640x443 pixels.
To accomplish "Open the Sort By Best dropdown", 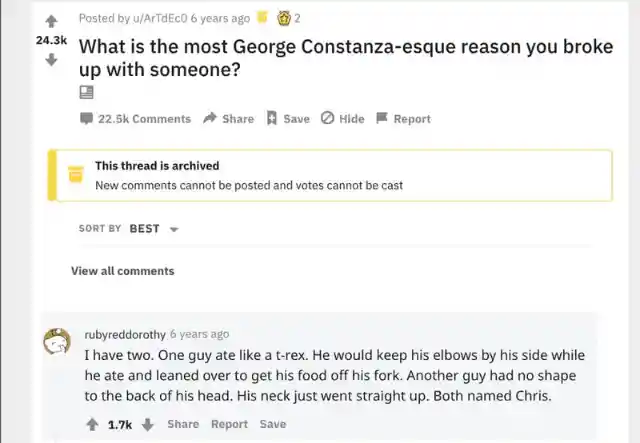I will click(144, 228).
